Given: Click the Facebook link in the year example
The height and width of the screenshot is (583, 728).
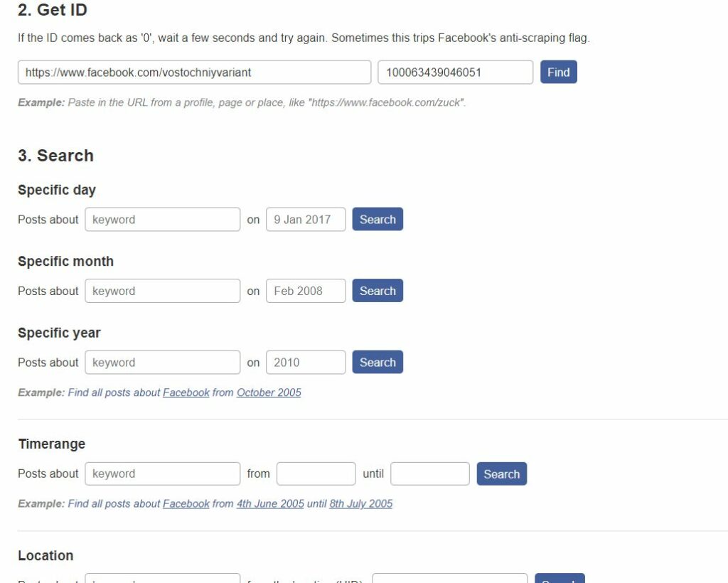Looking at the screenshot, I should coord(186,392).
